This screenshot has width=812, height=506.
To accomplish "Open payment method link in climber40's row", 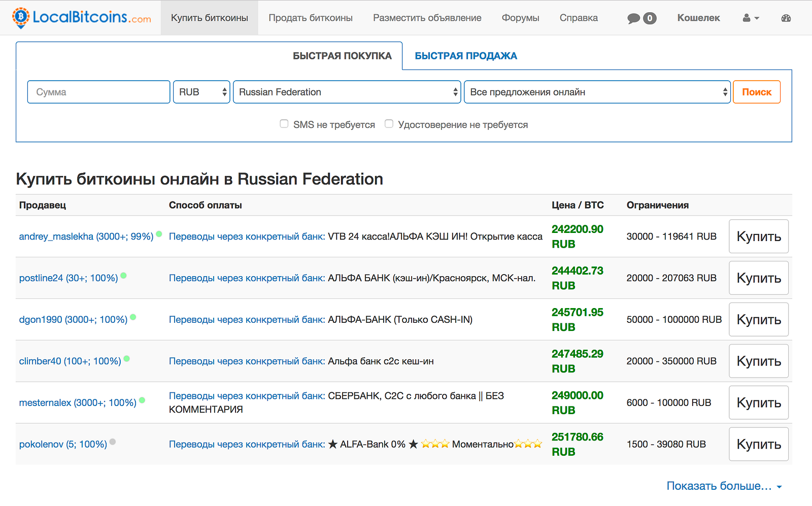I will pos(247,361).
